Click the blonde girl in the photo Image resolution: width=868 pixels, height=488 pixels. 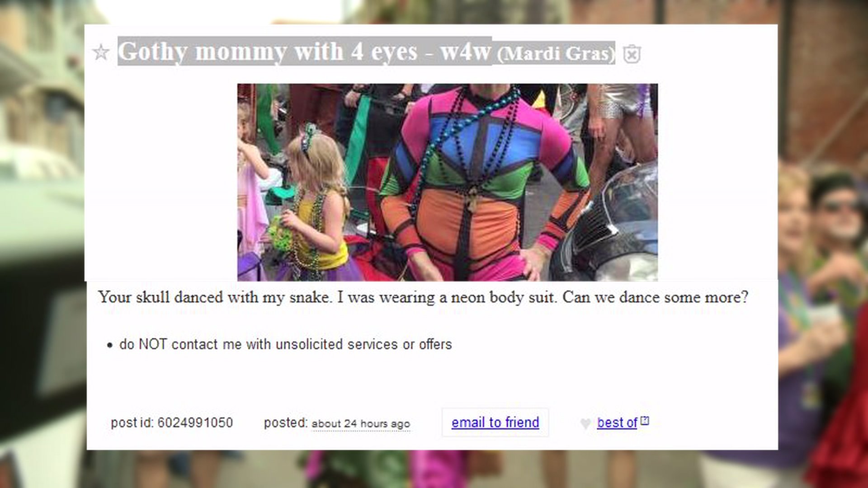pyautogui.click(x=316, y=203)
